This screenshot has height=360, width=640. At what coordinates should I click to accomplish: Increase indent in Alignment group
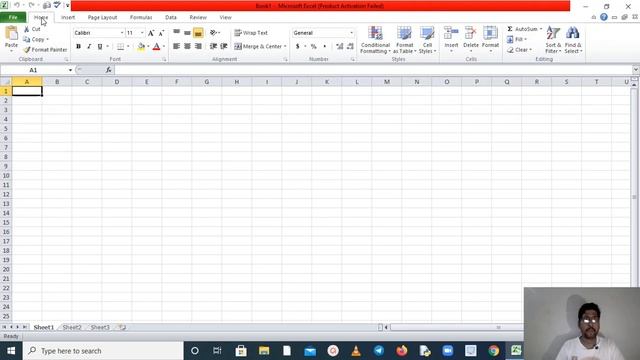[x=224, y=46]
